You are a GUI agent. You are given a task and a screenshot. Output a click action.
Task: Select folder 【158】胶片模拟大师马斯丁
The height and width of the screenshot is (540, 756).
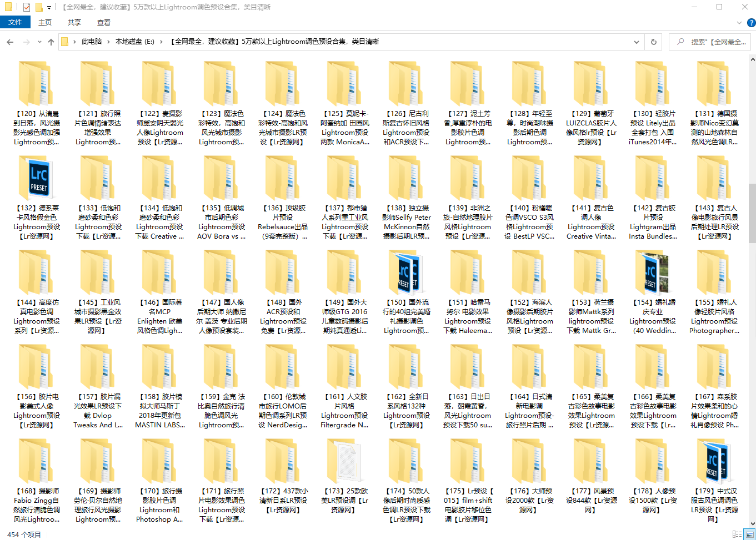160,386
